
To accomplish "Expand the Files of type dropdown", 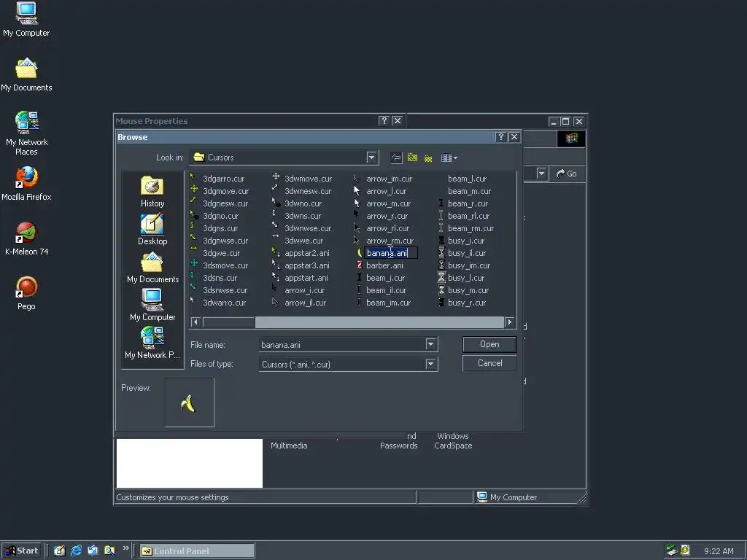I will 430,365.
